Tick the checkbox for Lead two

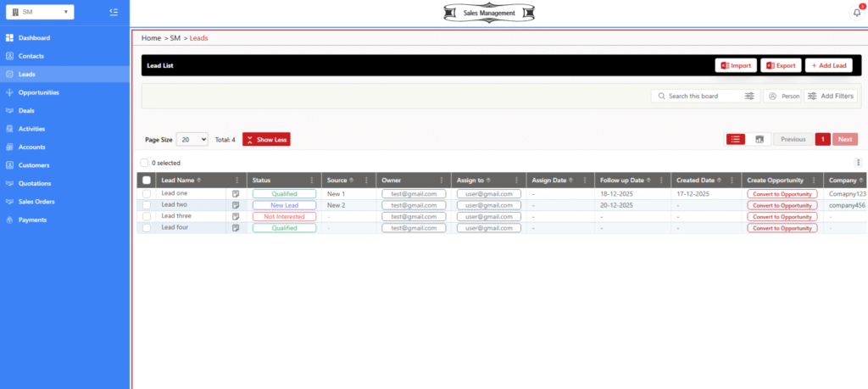click(147, 205)
